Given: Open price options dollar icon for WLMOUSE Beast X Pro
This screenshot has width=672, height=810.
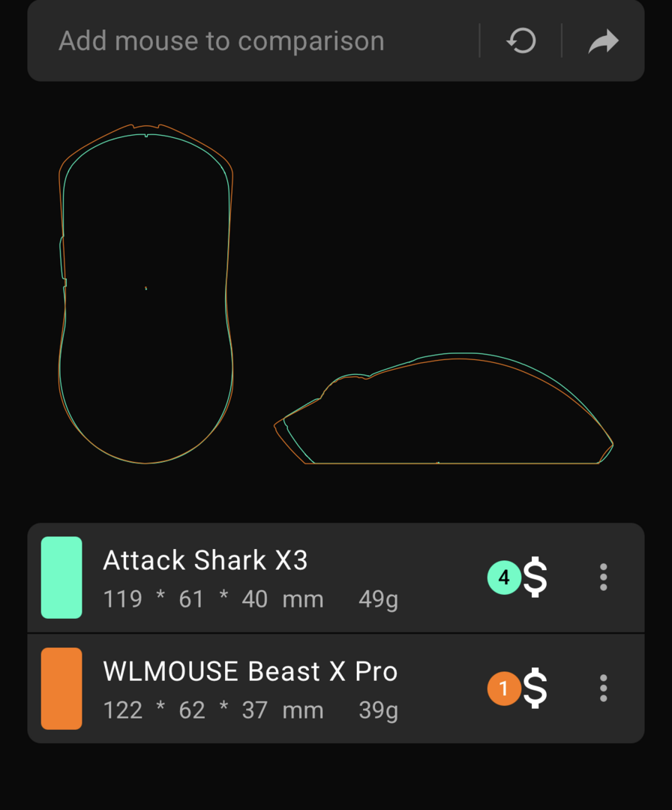Looking at the screenshot, I should point(535,688).
